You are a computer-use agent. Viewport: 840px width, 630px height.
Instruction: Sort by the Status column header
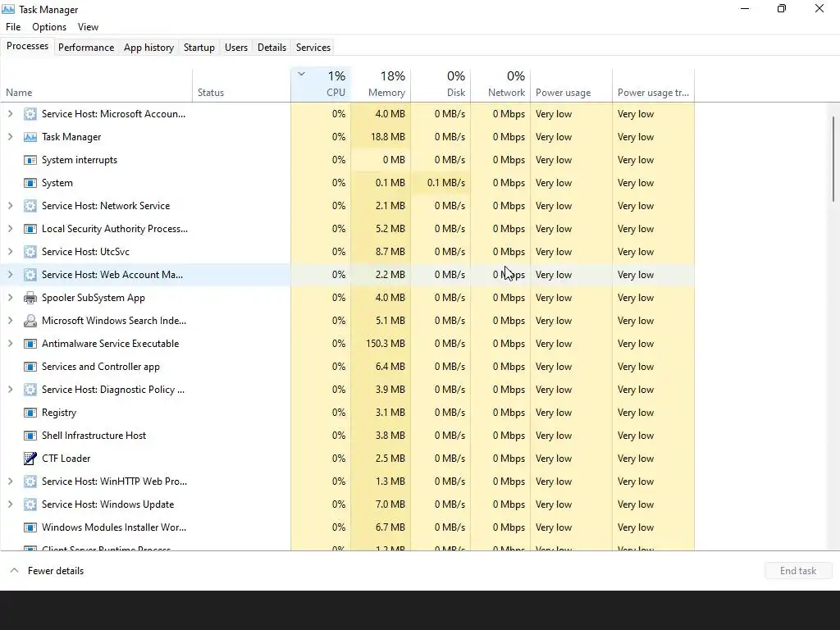tap(242, 85)
